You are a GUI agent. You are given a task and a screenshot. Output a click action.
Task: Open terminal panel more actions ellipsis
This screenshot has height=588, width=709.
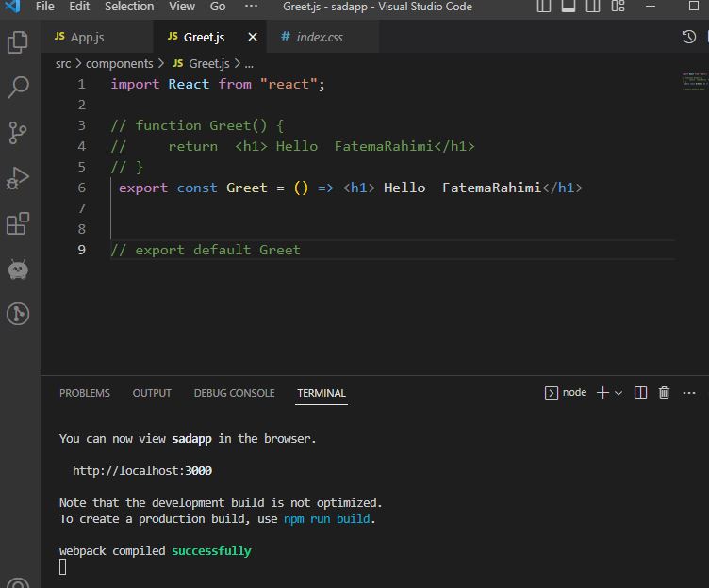tap(689, 393)
